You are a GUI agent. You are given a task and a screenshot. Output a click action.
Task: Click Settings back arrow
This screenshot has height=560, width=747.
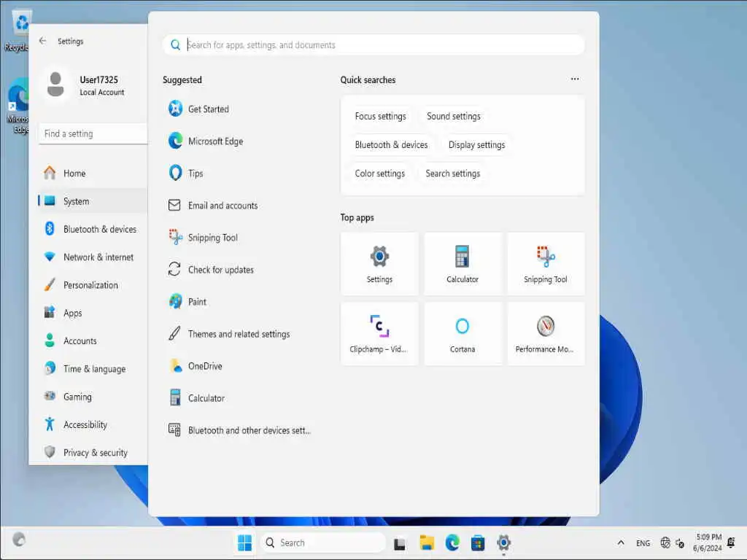tap(43, 41)
